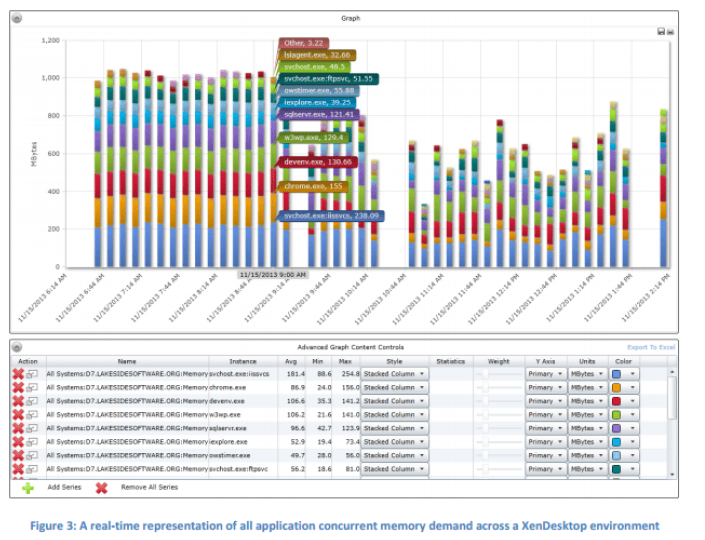The height and width of the screenshot is (540, 705).
Task: Click the edit icon for the svchost.exe:ftpsvc row
Action: tap(32, 469)
